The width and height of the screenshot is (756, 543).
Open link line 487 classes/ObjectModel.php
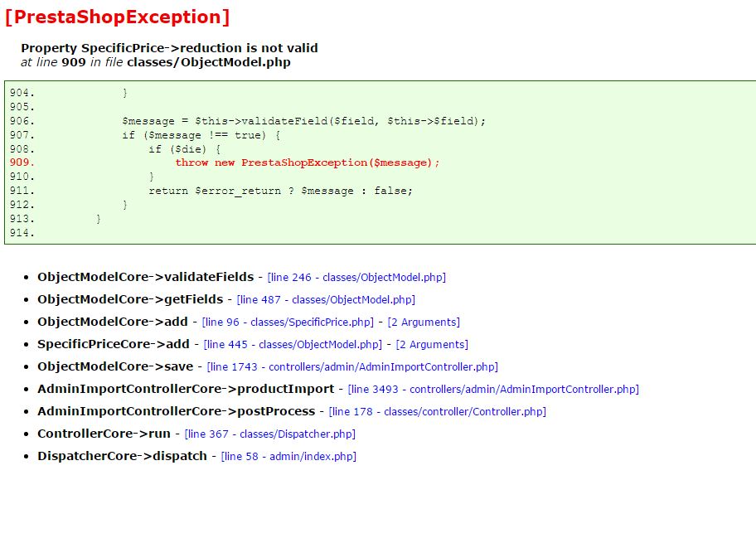(x=326, y=299)
